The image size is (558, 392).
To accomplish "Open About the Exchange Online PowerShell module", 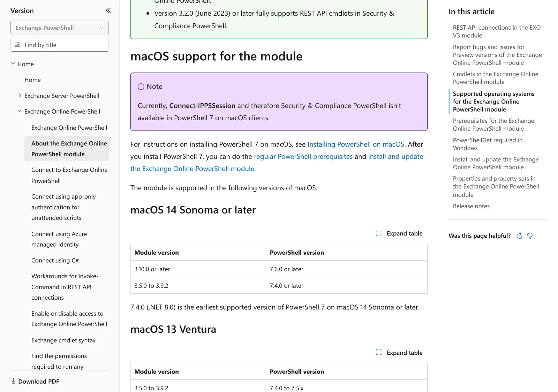I will (x=67, y=149).
